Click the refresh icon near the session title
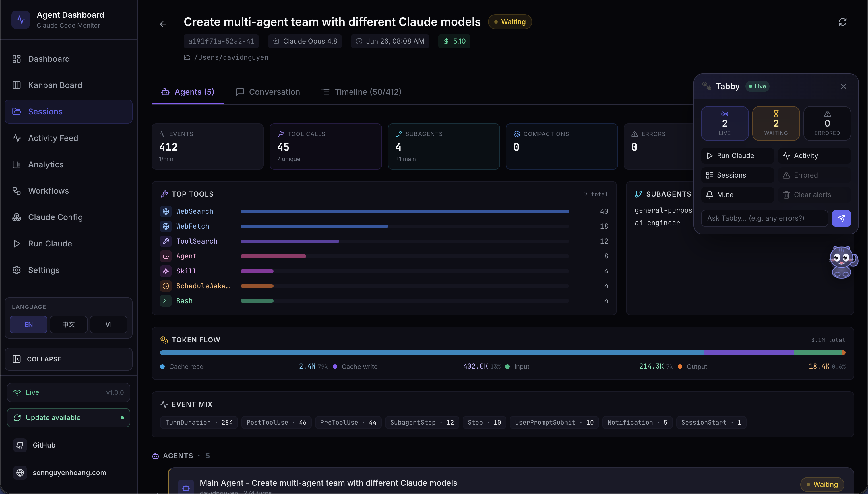 click(842, 22)
